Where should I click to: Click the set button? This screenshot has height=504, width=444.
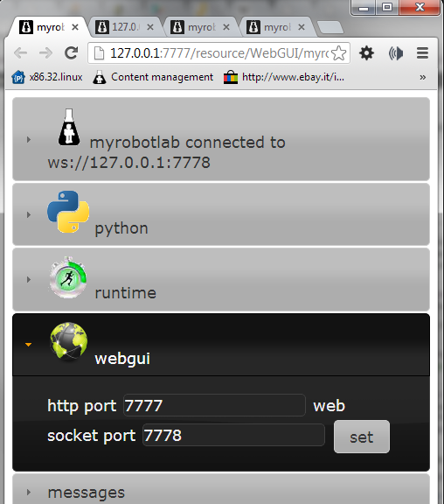pos(362,437)
